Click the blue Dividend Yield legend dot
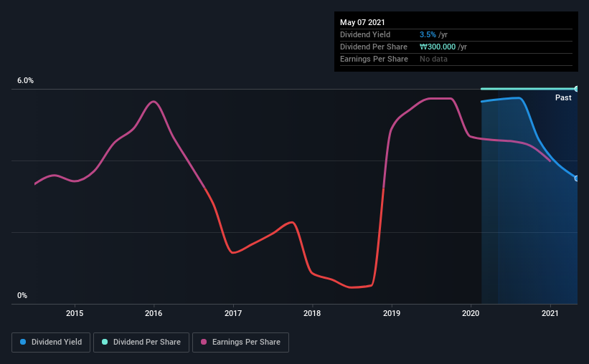The width and height of the screenshot is (589, 364). pos(23,342)
